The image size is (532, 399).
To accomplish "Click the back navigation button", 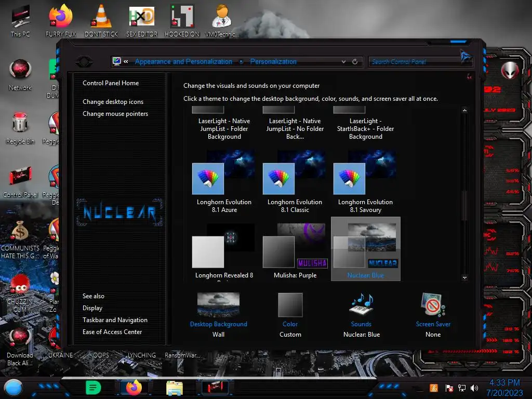I will click(84, 62).
